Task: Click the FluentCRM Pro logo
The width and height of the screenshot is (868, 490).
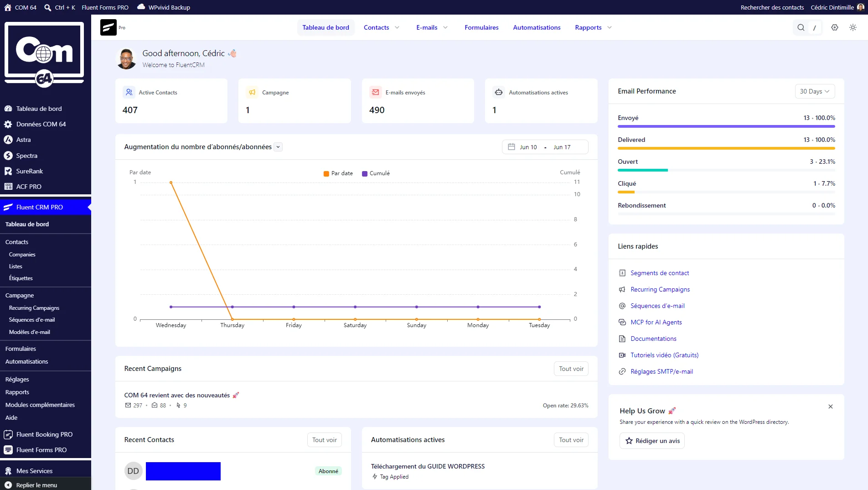Action: point(108,27)
